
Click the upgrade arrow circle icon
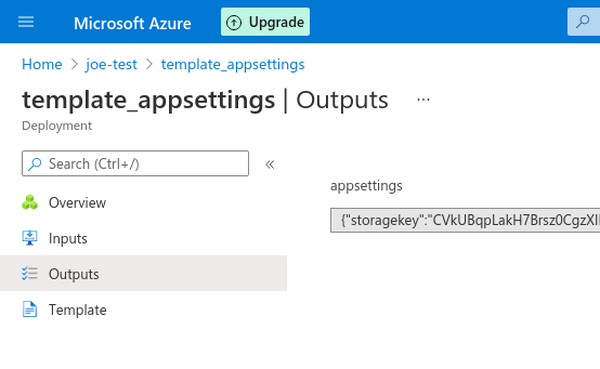pos(234,23)
